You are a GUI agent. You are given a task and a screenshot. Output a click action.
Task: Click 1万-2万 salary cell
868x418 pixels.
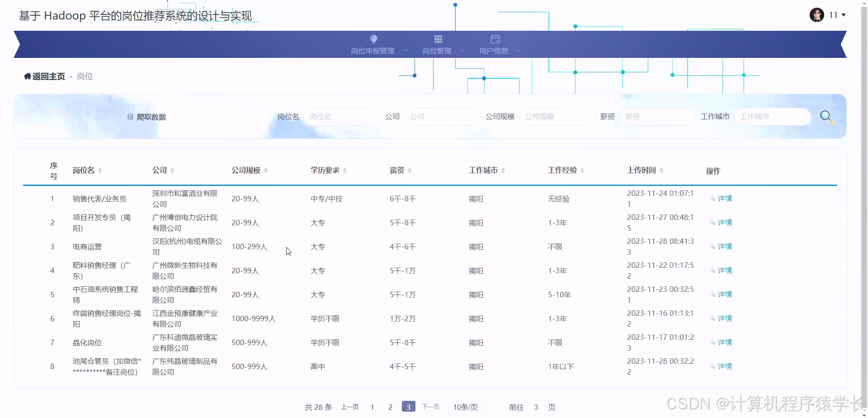402,319
